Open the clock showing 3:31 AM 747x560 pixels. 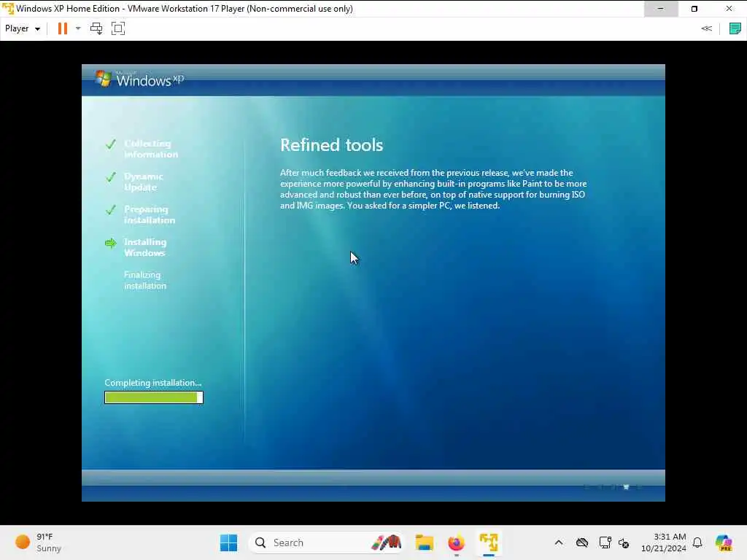coord(664,542)
